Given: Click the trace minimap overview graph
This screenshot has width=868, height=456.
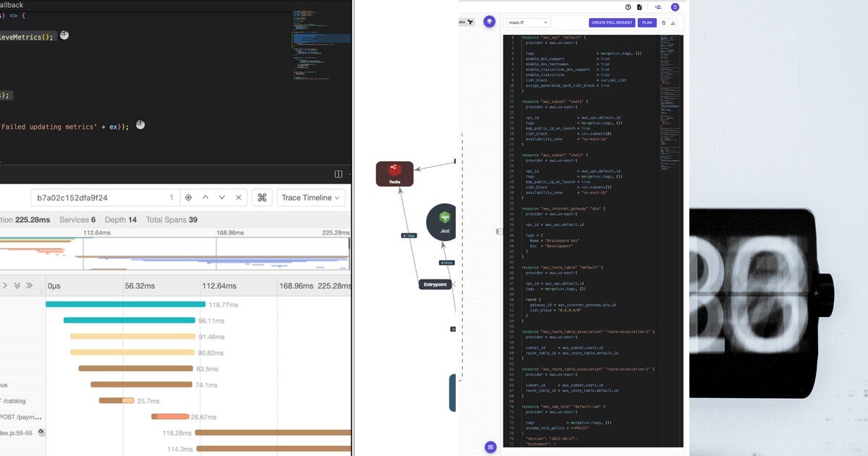Looking at the screenshot, I should [x=175, y=256].
